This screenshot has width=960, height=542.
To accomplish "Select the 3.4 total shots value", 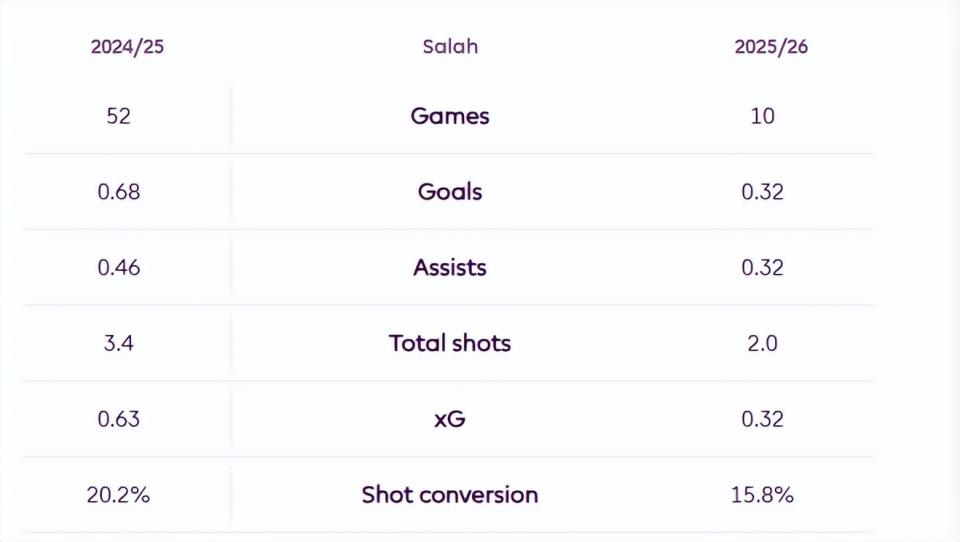I will click(x=118, y=344).
